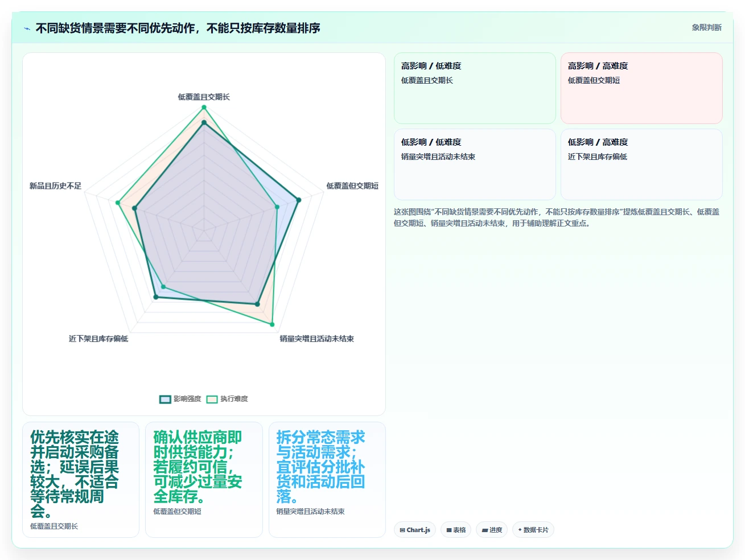745x560 pixels.
Task: Click the chart description paragraph text
Action: pos(557,217)
